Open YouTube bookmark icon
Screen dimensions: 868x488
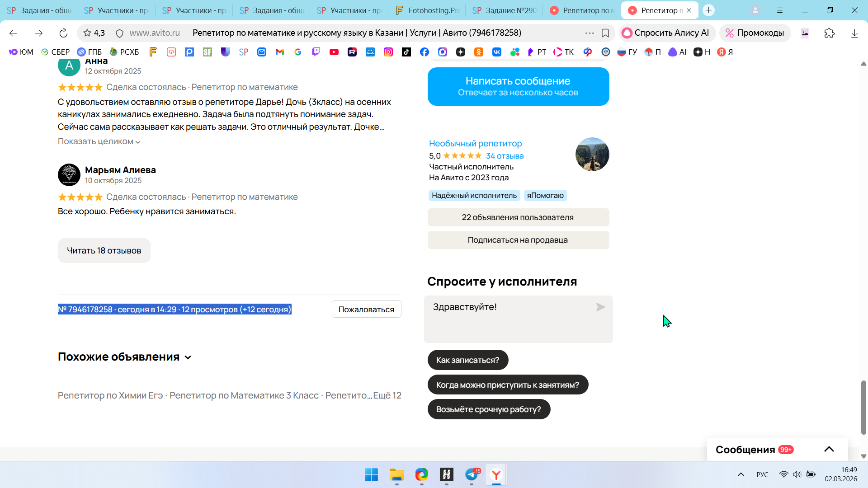334,52
